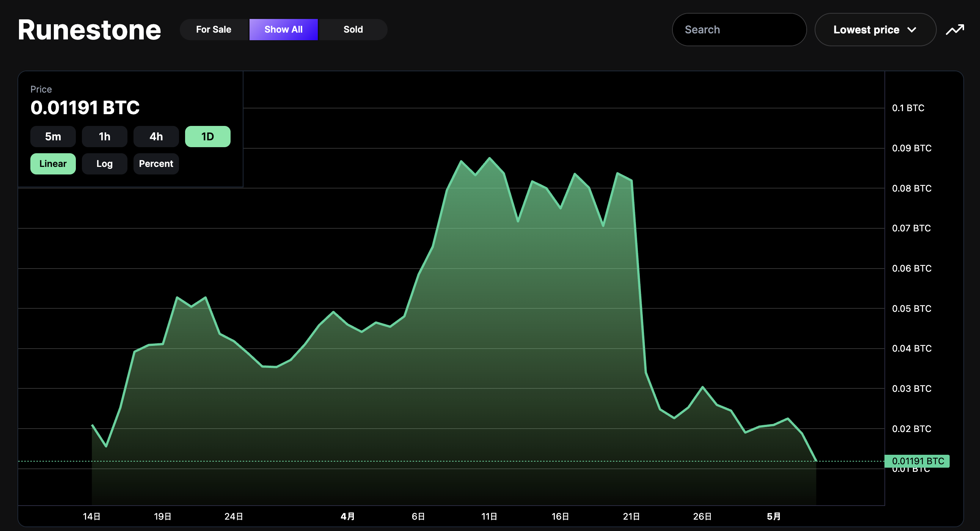Switch chart to Log scale

click(105, 163)
